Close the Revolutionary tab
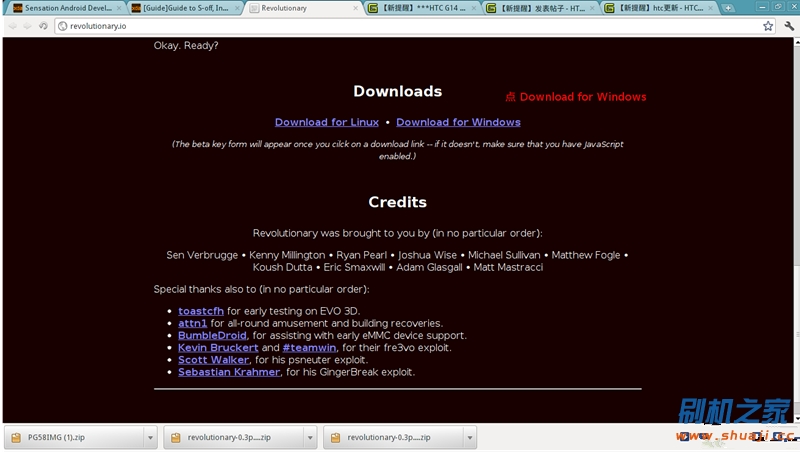The image size is (800, 452). [355, 8]
